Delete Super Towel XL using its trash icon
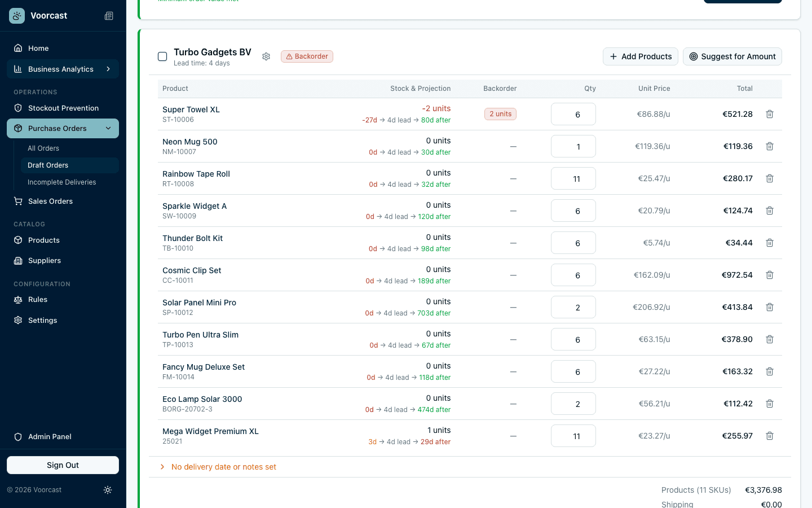This screenshot has height=508, width=812. [x=770, y=114]
